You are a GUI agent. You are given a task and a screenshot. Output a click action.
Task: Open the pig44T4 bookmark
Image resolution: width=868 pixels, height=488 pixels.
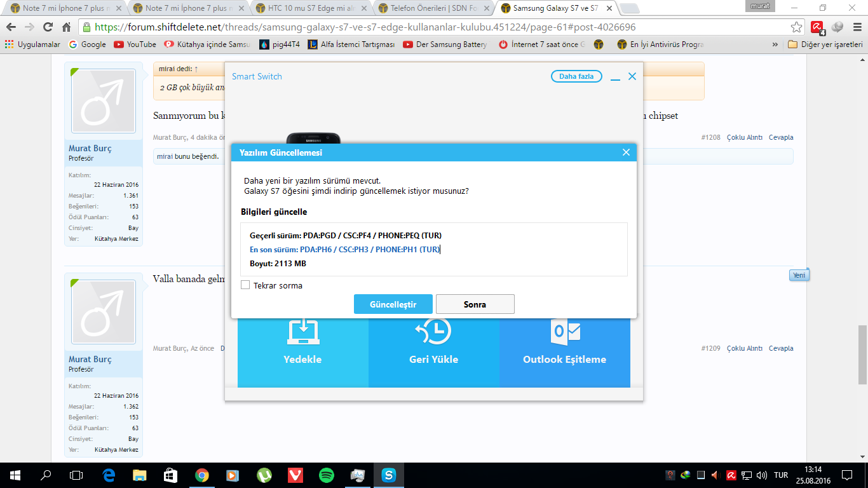pos(280,44)
